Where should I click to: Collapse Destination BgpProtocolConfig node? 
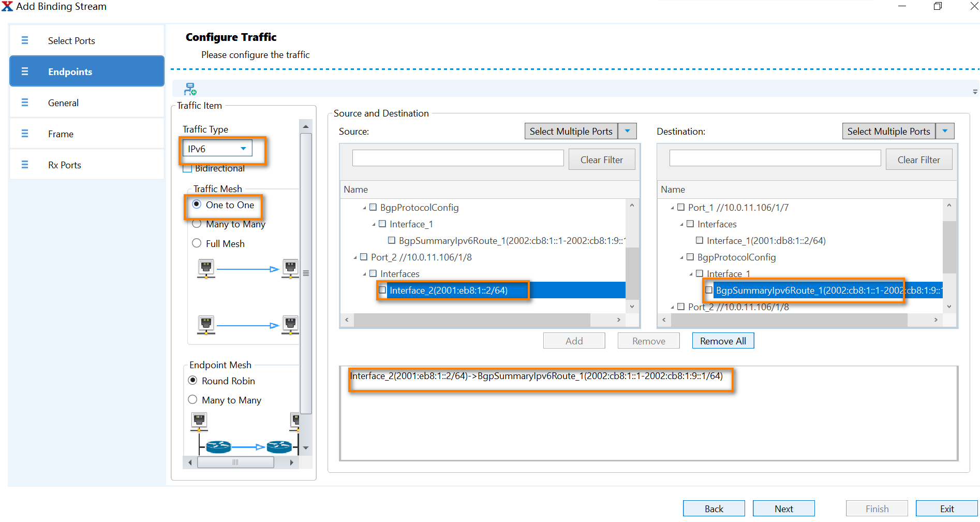pos(681,258)
